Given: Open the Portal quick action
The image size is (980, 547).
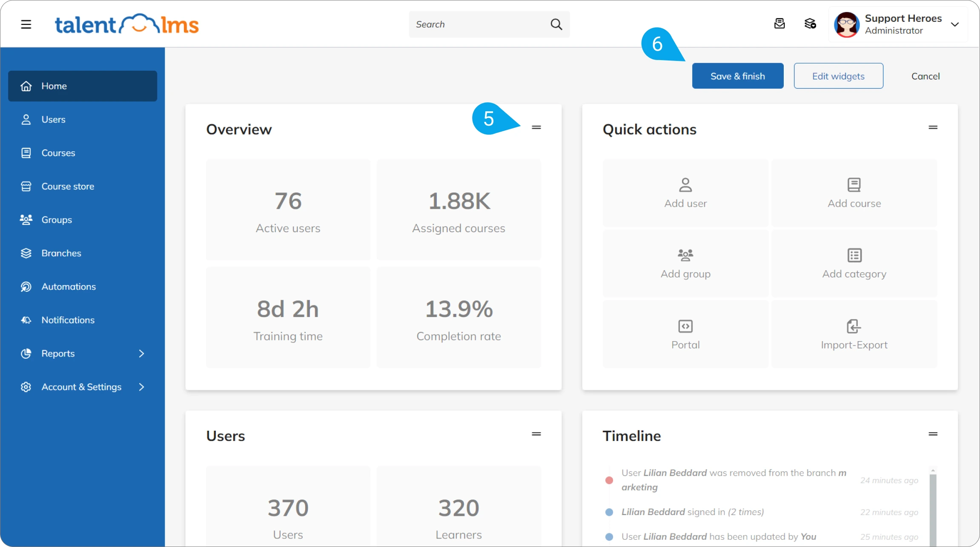Looking at the screenshot, I should point(685,334).
